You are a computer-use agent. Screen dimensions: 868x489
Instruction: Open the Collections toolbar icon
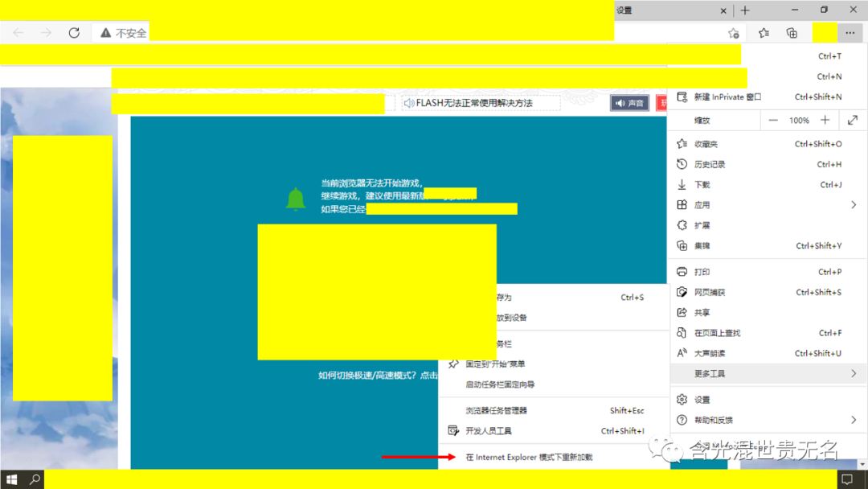792,33
